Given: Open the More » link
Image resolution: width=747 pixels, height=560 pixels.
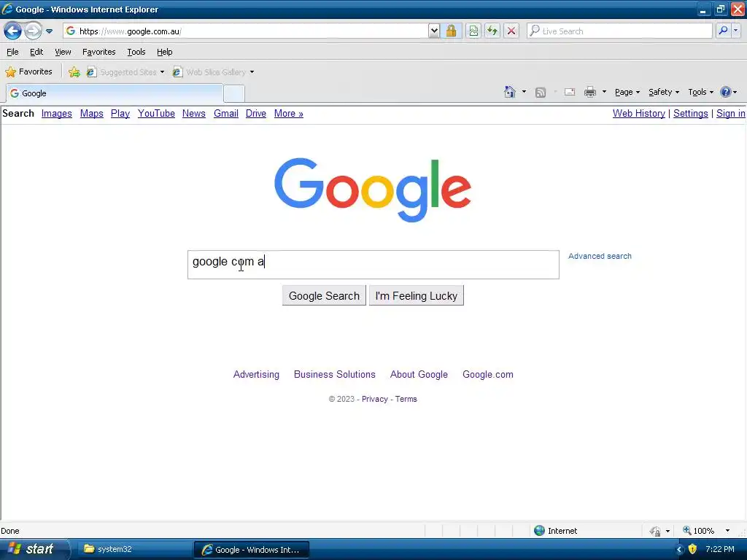Looking at the screenshot, I should click(x=289, y=113).
